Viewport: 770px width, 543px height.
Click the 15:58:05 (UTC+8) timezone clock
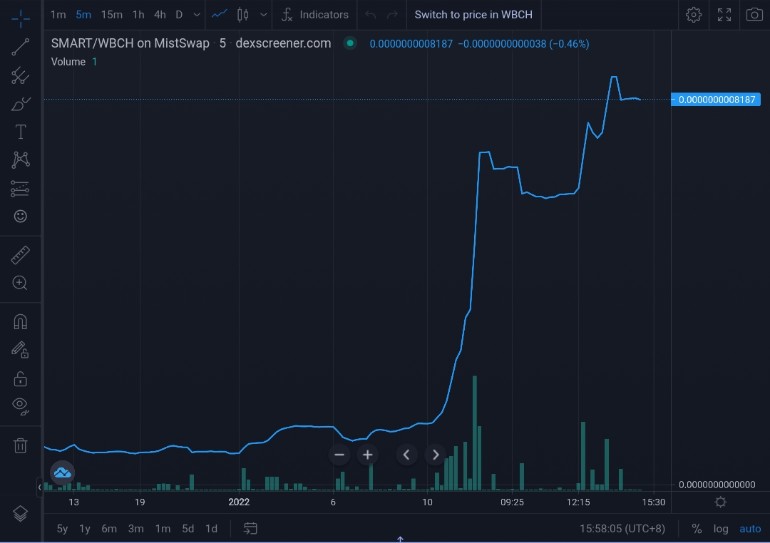(622, 529)
